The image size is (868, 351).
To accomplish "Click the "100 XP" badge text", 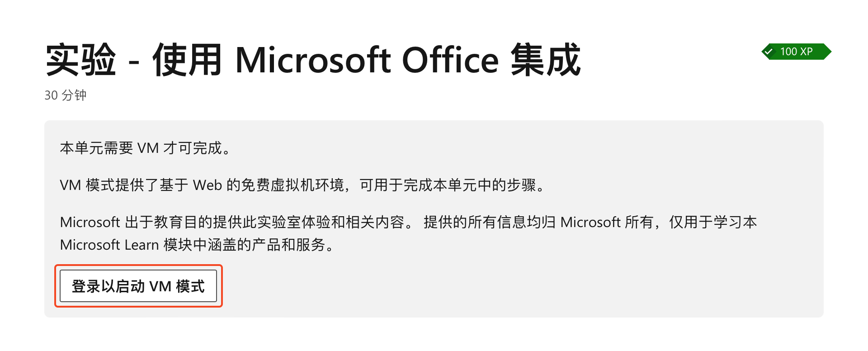I will [x=796, y=52].
